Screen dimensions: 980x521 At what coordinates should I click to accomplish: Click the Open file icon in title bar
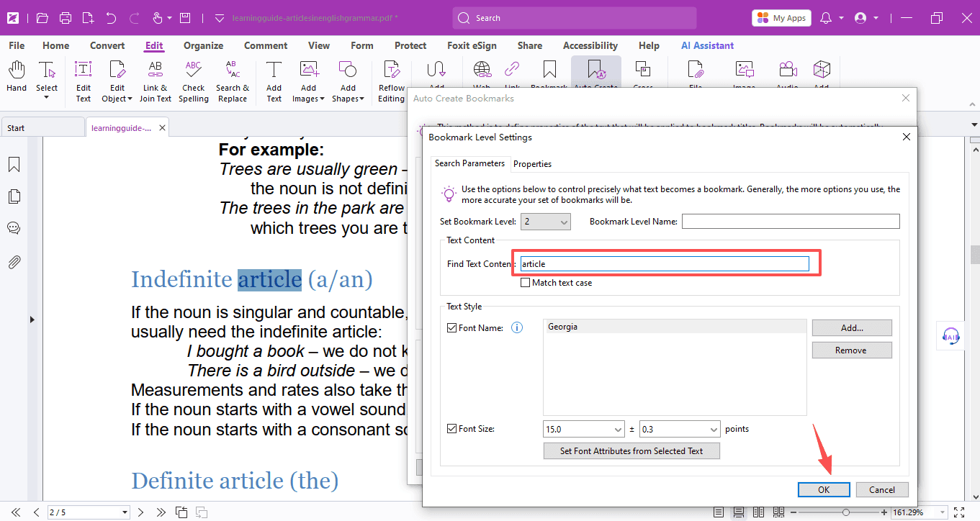pos(42,18)
